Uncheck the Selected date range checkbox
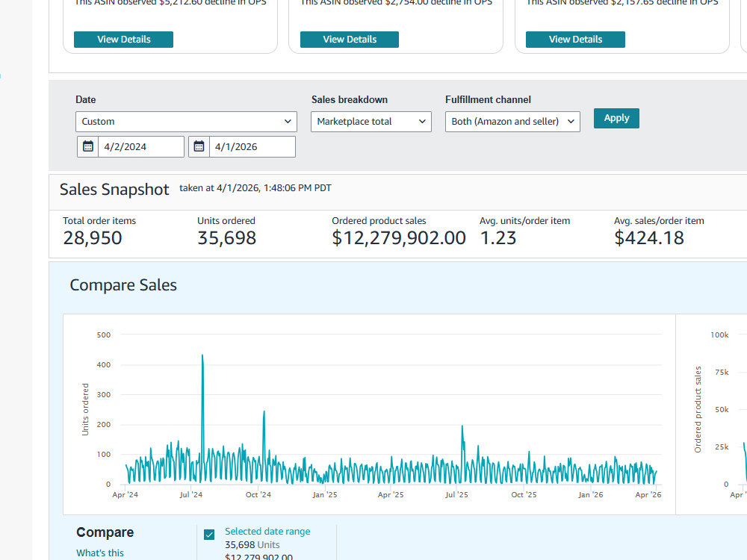Image resolution: width=747 pixels, height=560 pixels. click(209, 535)
